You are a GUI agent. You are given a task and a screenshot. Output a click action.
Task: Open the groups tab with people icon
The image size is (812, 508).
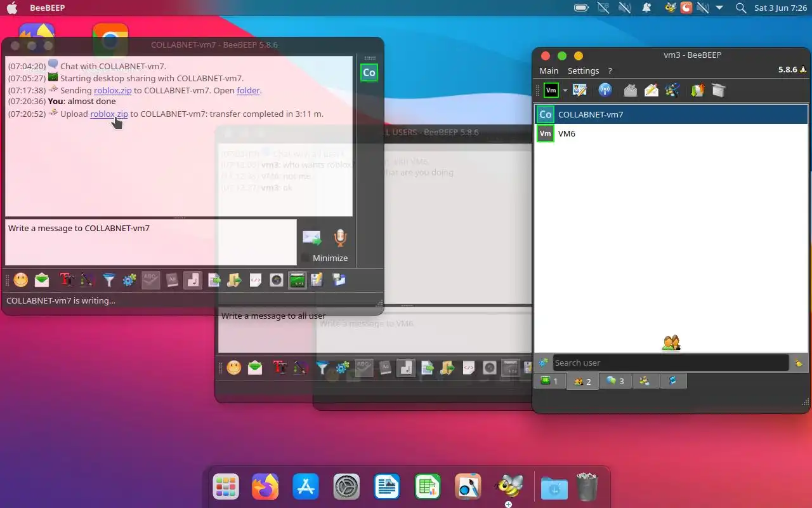pyautogui.click(x=645, y=381)
